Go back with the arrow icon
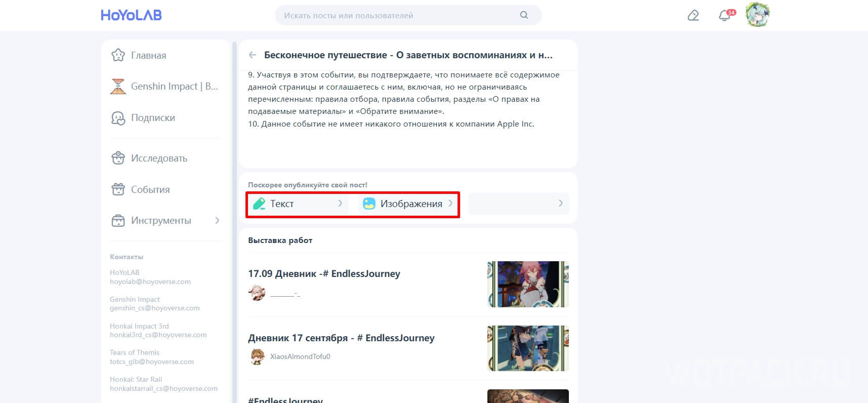The width and height of the screenshot is (868, 403). 253,55
